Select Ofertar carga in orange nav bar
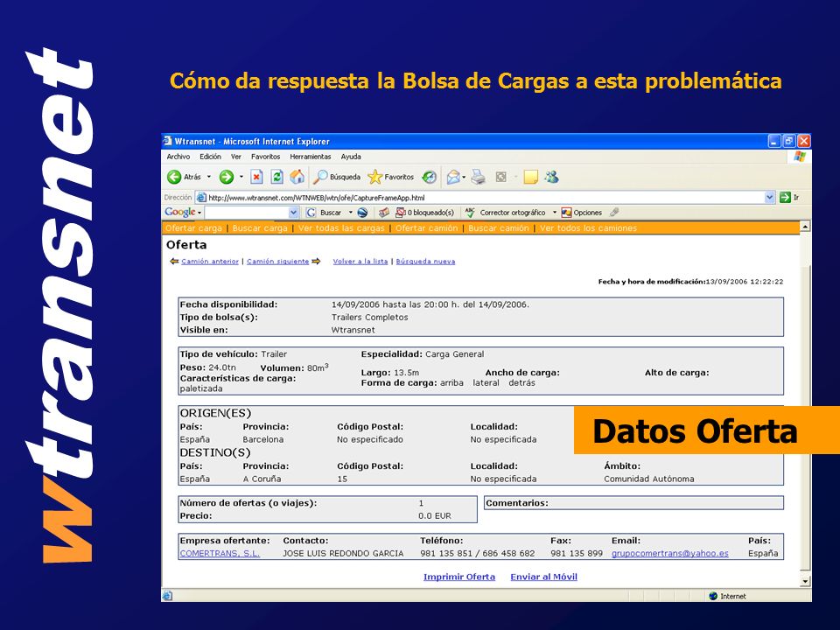The height and width of the screenshot is (630, 840). [193, 228]
